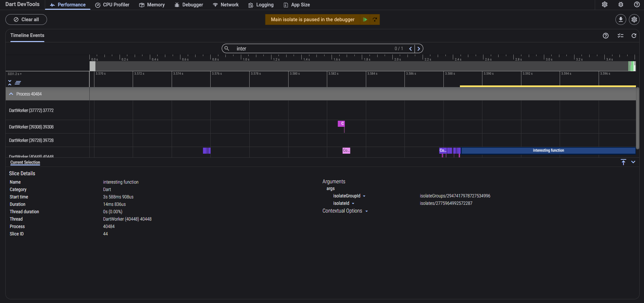Open timeline help question mark icon
This screenshot has width=644, height=303.
click(x=606, y=36)
